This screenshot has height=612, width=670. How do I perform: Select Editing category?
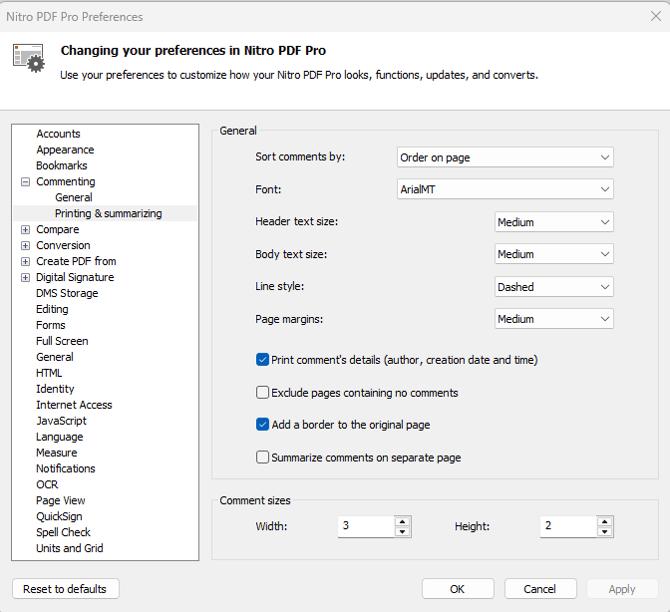point(52,309)
